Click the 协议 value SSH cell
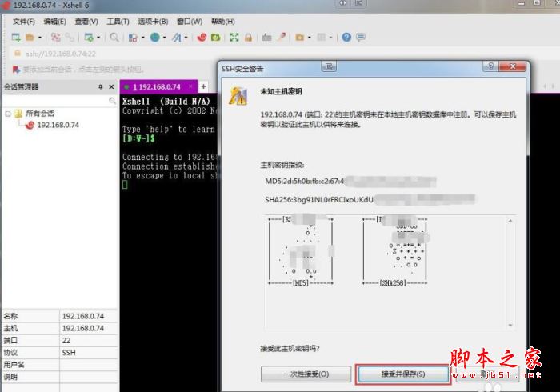This screenshot has height=392, width=560. [88, 353]
